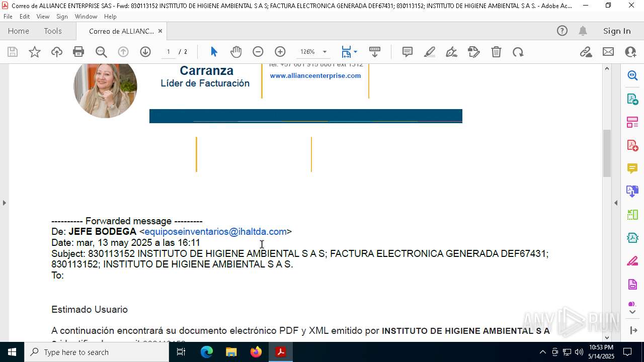
Task: Zoom in with the plus icon
Action: pos(280,52)
